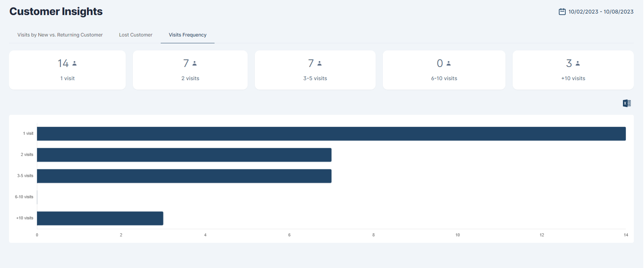
Task: Open the Lost Customer tab
Action: pyautogui.click(x=135, y=35)
